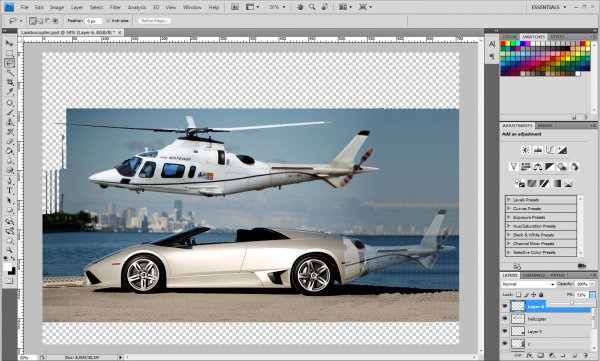Add an Exposure adjustment
The width and height of the screenshot is (600, 361).
click(562, 150)
